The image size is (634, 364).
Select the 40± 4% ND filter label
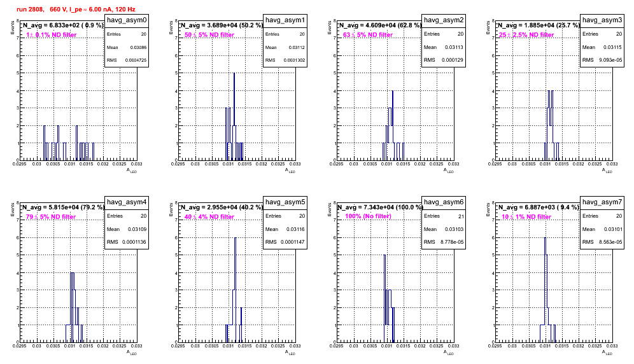209,217
